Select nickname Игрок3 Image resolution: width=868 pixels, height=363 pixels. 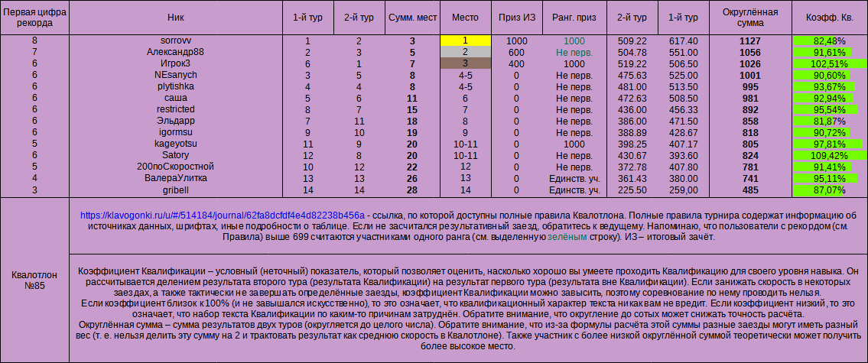pyautogui.click(x=176, y=63)
